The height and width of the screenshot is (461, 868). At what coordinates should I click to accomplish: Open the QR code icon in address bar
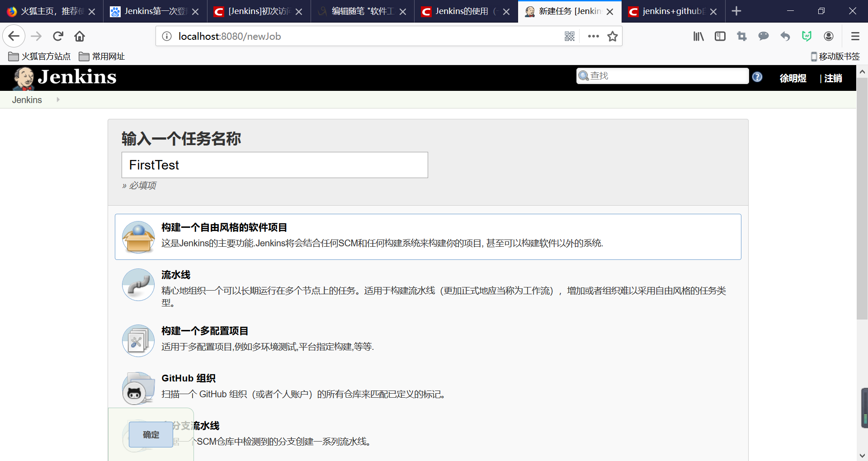(x=570, y=36)
